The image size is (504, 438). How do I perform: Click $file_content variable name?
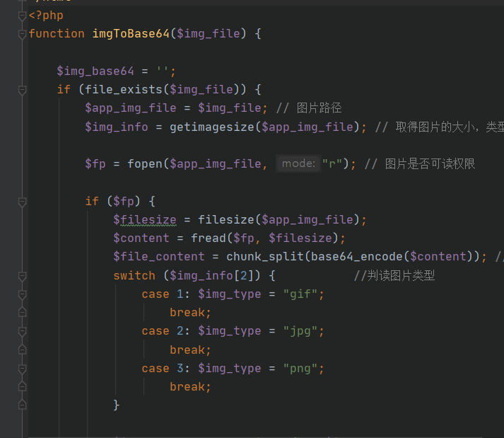159,257
